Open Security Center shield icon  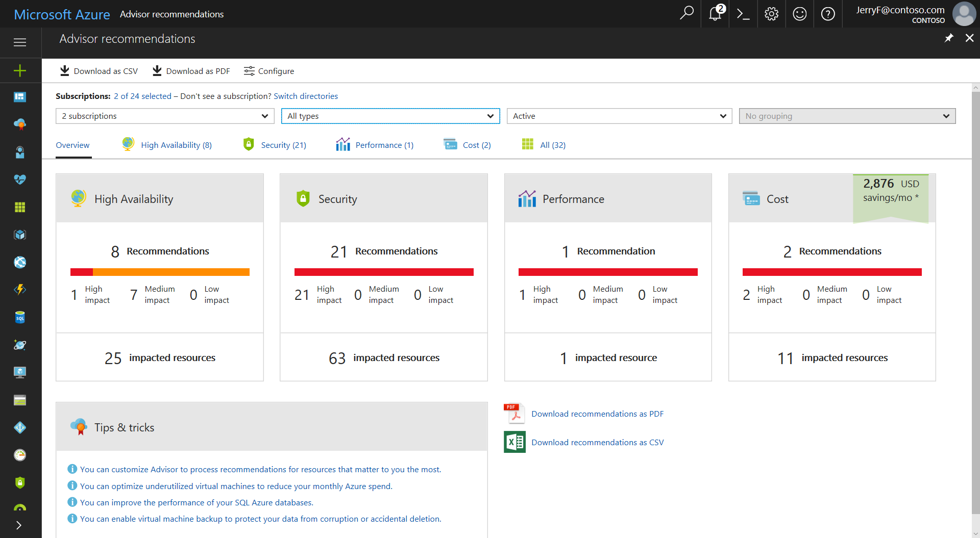(20, 482)
